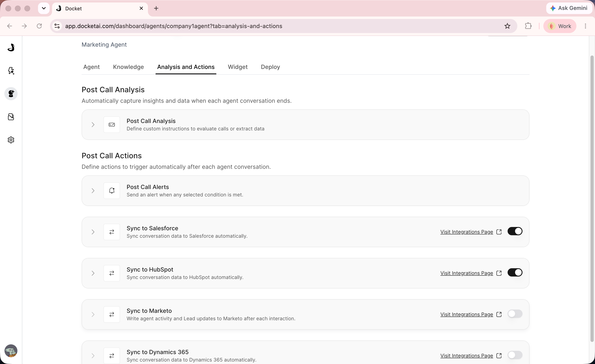Disable the Sync to Salesforce toggle

(515, 231)
